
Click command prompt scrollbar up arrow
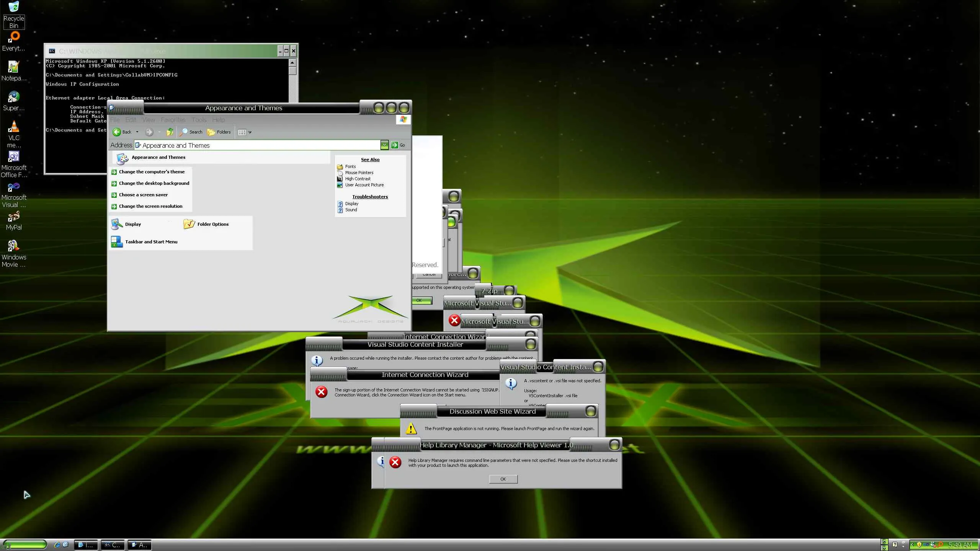292,62
